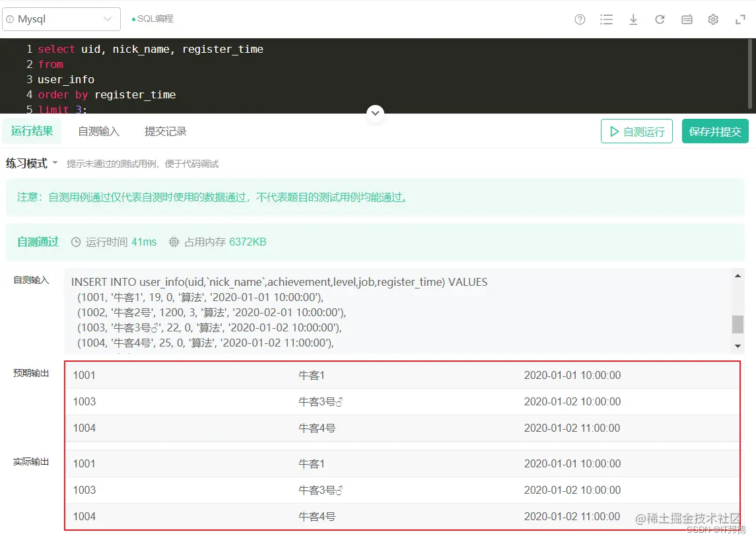
Task: Collapse editor with the chevron circle button
Action: click(375, 114)
